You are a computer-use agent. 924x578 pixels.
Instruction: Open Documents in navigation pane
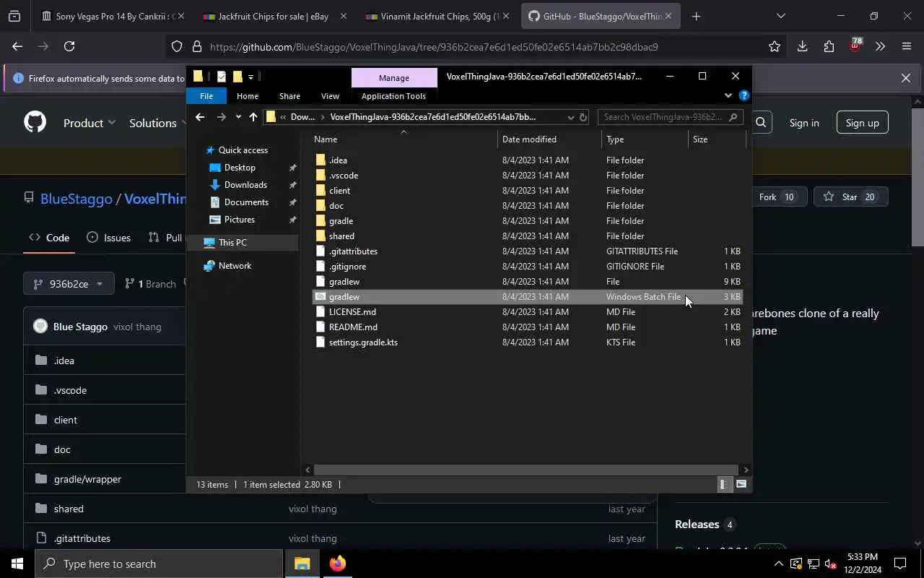246,202
